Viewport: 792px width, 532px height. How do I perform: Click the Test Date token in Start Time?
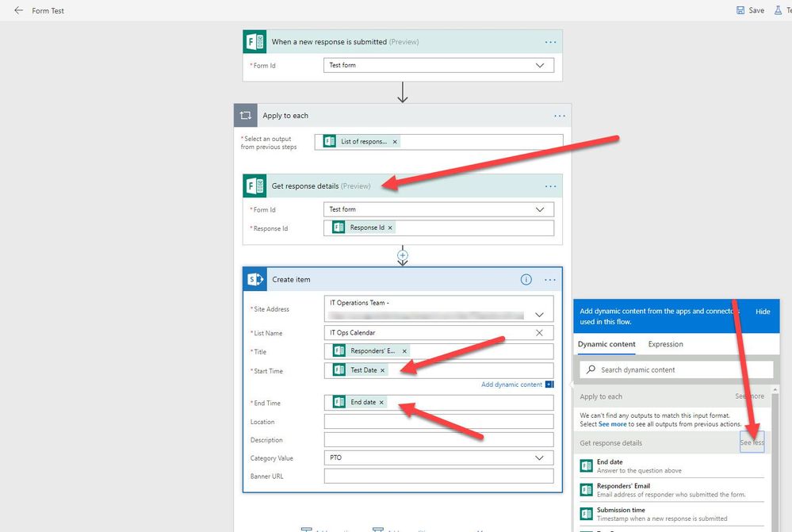point(360,370)
